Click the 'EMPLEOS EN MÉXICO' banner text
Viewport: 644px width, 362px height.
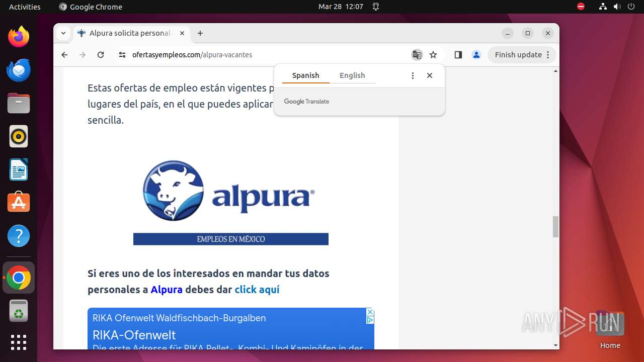pos(231,239)
